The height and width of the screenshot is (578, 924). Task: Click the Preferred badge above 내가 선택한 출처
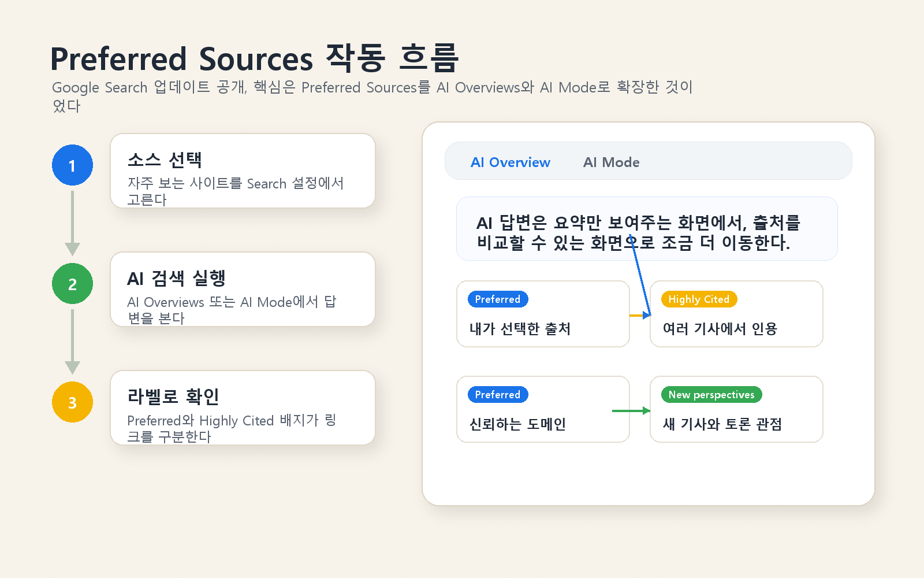pos(498,299)
